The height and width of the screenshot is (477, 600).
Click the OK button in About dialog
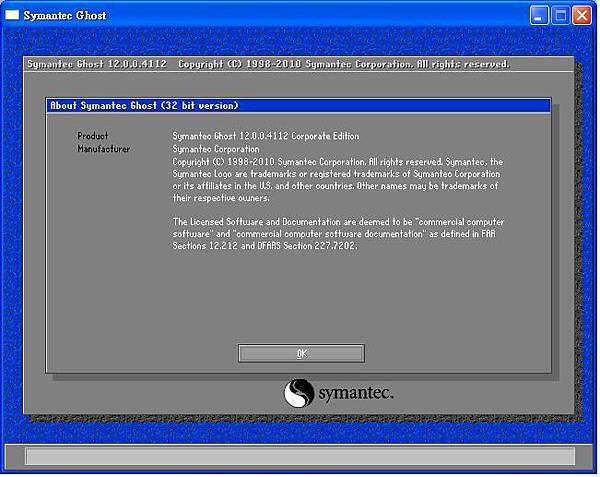coord(301,353)
